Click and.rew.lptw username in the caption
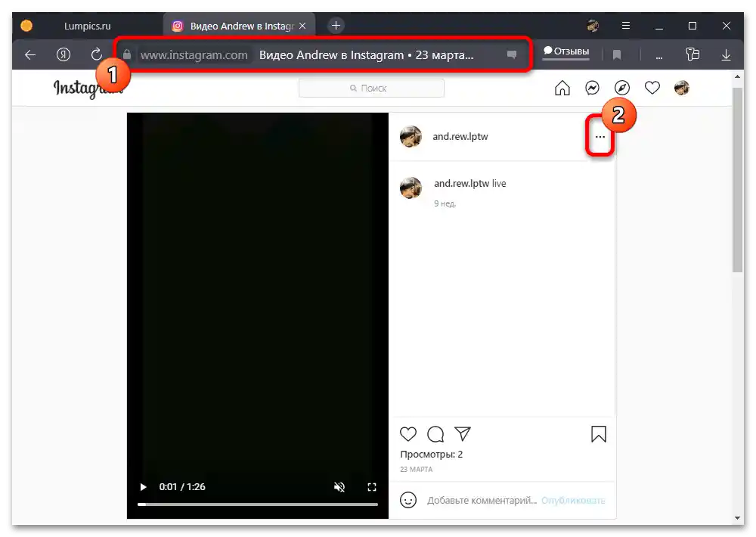 pos(461,183)
